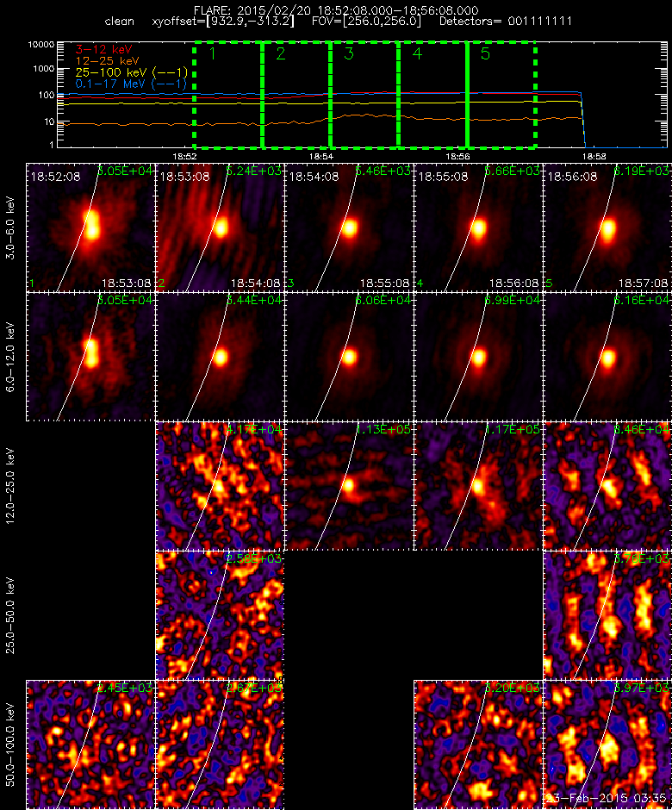The width and height of the screenshot is (672, 810).
Task: Open the 6.0-12.0 keV image for interval 2
Action: click(220, 357)
